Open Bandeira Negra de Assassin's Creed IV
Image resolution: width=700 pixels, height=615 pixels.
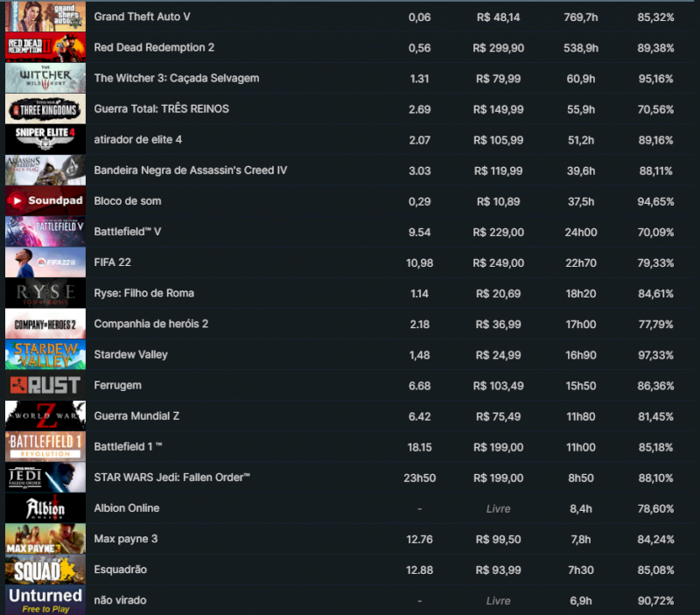point(191,171)
